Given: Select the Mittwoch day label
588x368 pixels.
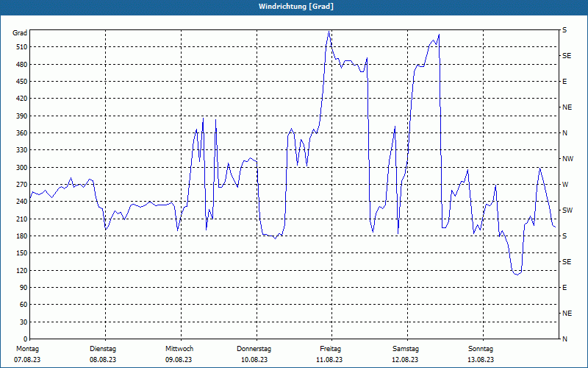Looking at the screenshot, I should coord(179,349).
